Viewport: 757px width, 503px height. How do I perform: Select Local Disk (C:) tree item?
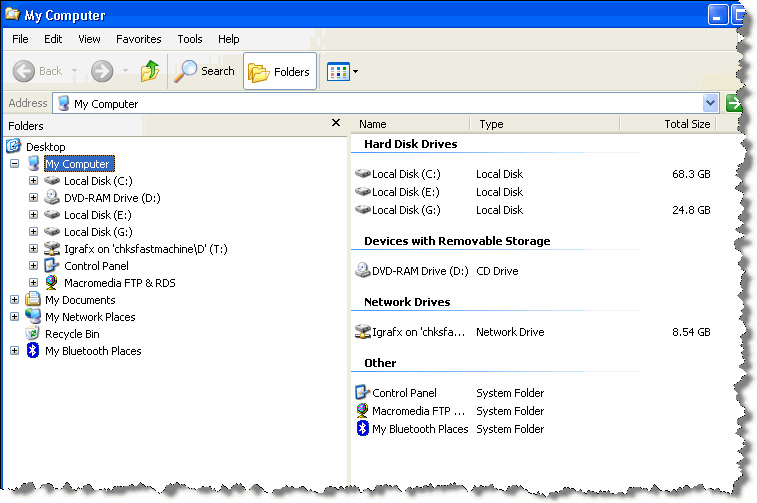coord(98,181)
